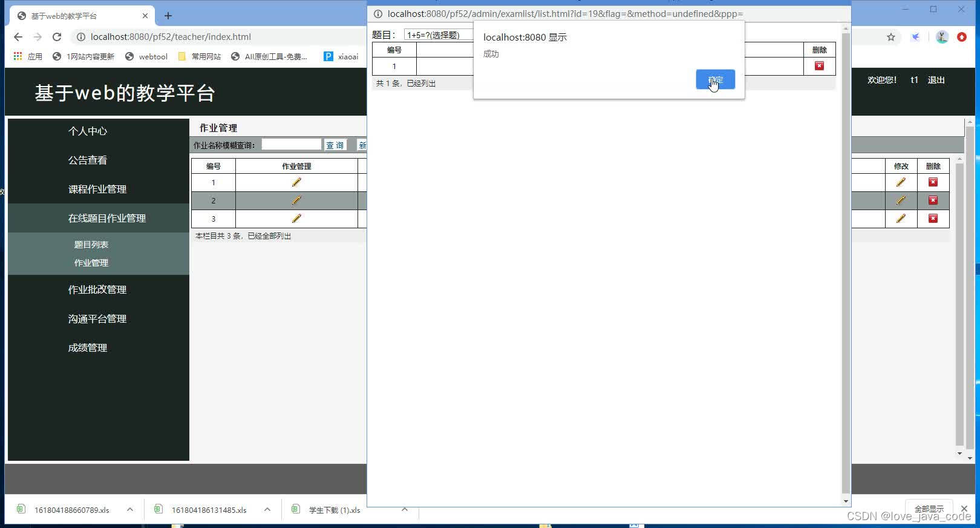Delete row 1 in the exam list popup

coord(819,66)
